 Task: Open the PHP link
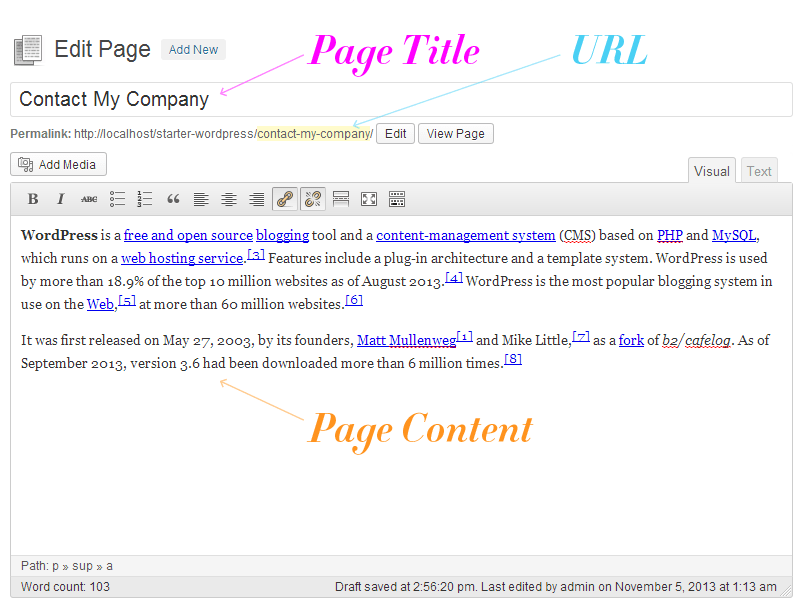[x=670, y=235]
